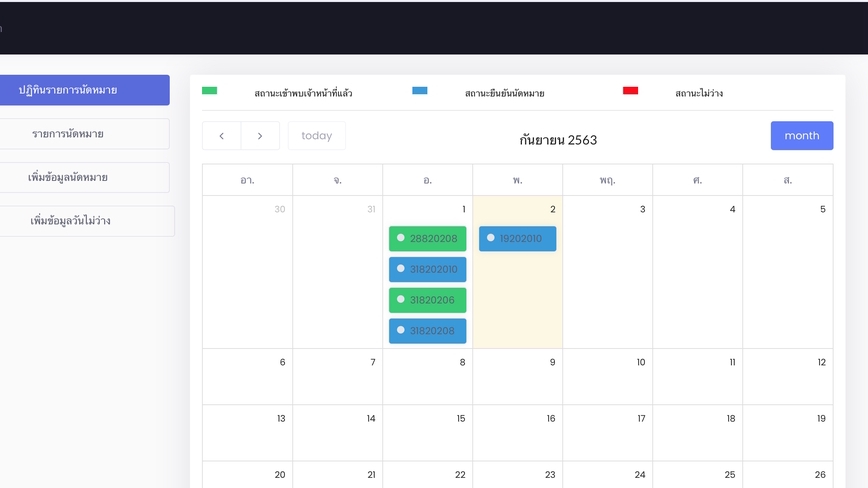The height and width of the screenshot is (488, 868).
Task: Click the ส. column header
Action: pyautogui.click(x=788, y=180)
